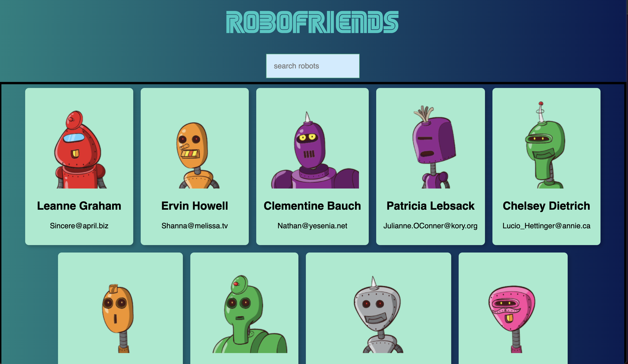This screenshot has height=364, width=628.
Task: Click the search robots input field
Action: 313,66
